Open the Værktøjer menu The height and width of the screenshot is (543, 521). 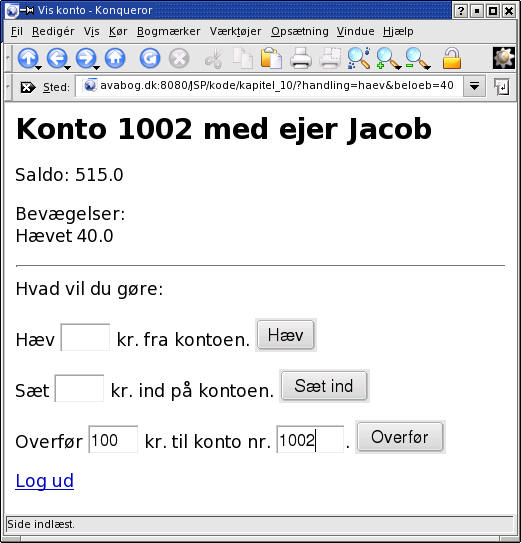point(236,31)
